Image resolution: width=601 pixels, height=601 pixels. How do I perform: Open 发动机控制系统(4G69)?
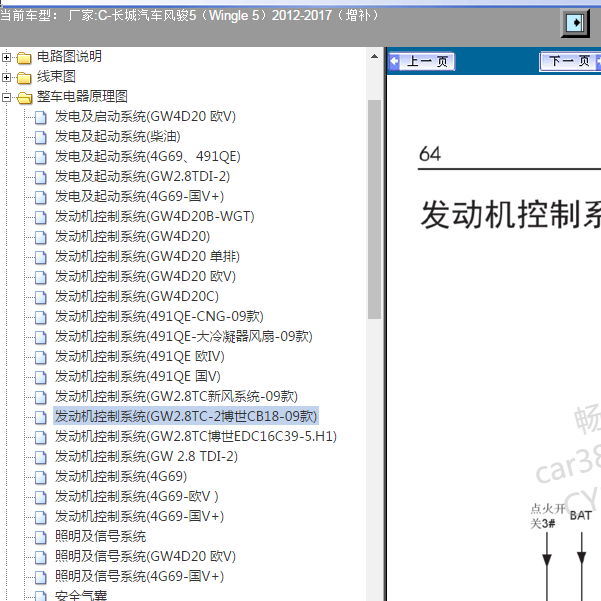click(x=121, y=476)
